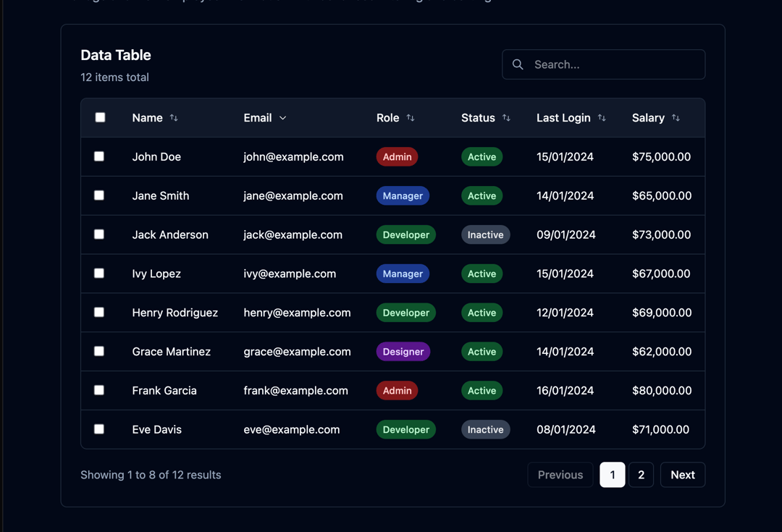Click the last login date 09/01/2024

566,235
